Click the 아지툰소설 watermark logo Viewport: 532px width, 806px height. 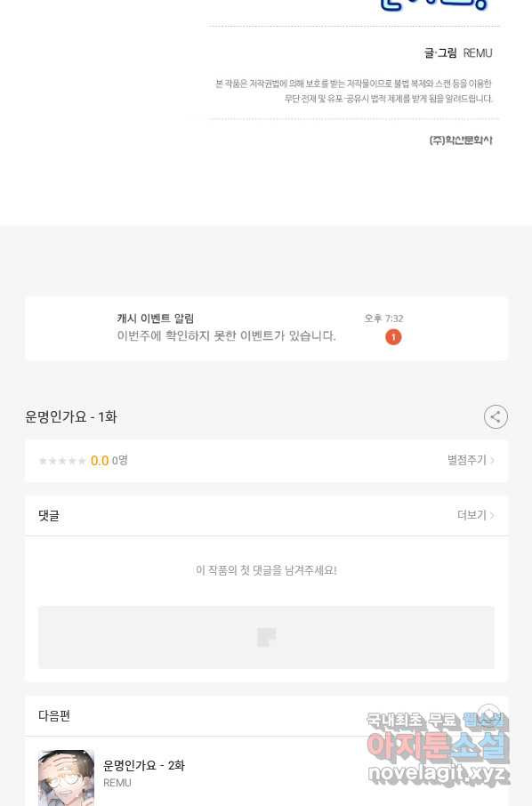(x=438, y=746)
